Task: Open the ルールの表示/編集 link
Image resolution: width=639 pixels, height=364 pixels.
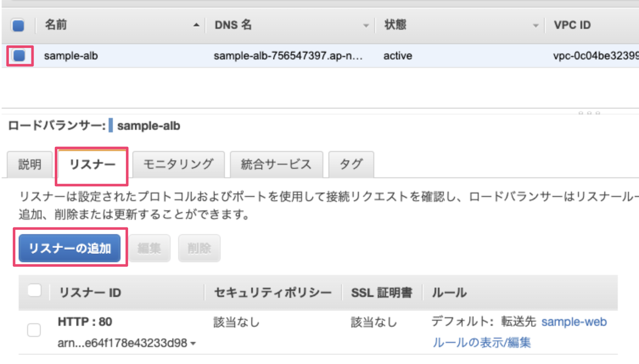Action: (482, 342)
